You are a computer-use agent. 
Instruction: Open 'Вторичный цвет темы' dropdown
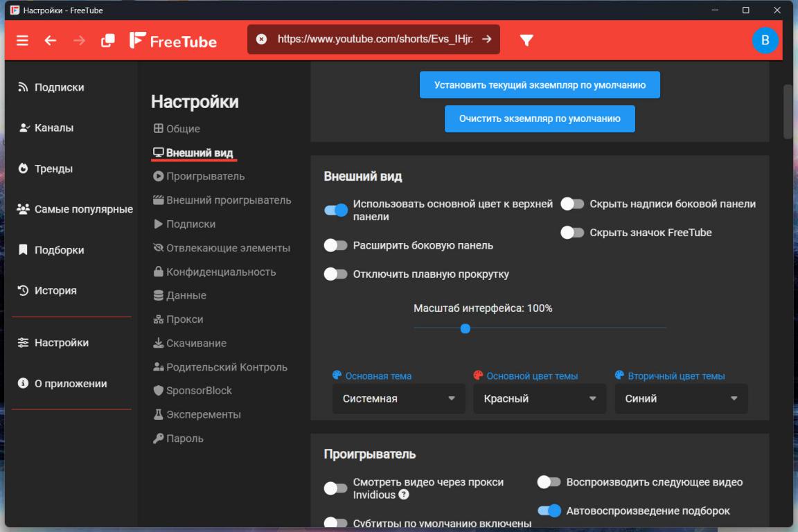point(681,399)
